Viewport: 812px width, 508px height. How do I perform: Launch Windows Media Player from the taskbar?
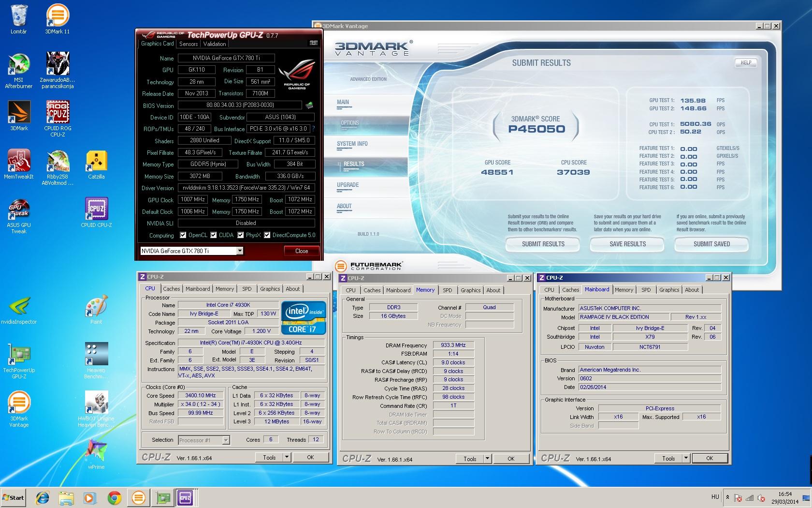click(x=90, y=497)
